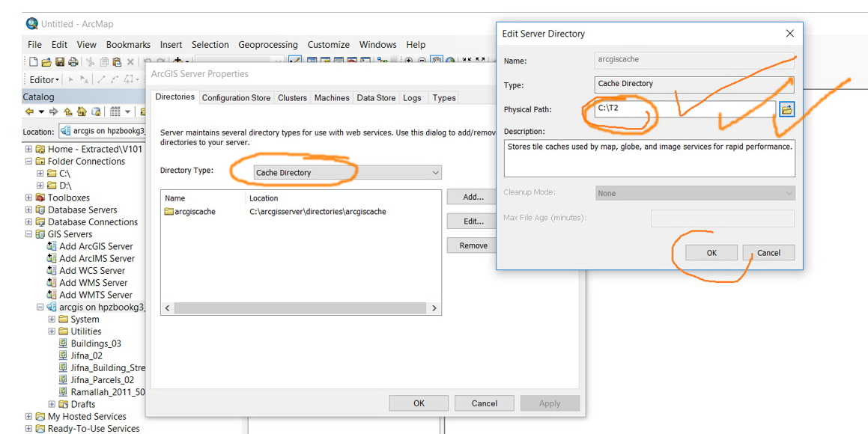Viewport: 868px width, 434px height.
Task: Click the Straight Segment tool icon
Action: pyautogui.click(x=101, y=79)
